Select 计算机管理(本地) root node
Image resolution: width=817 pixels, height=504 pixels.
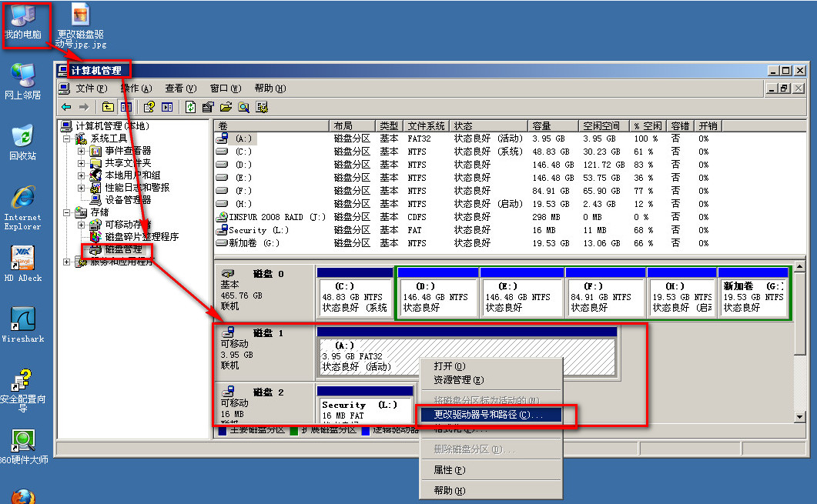pos(112,126)
